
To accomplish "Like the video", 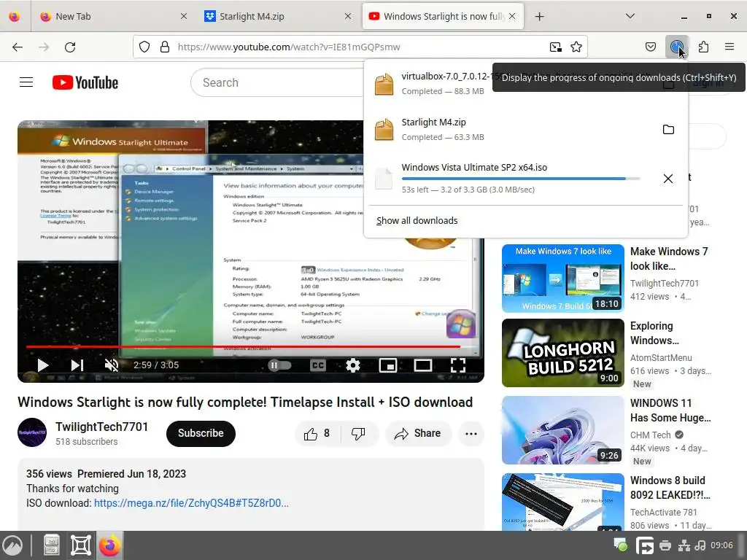I will 317,433.
